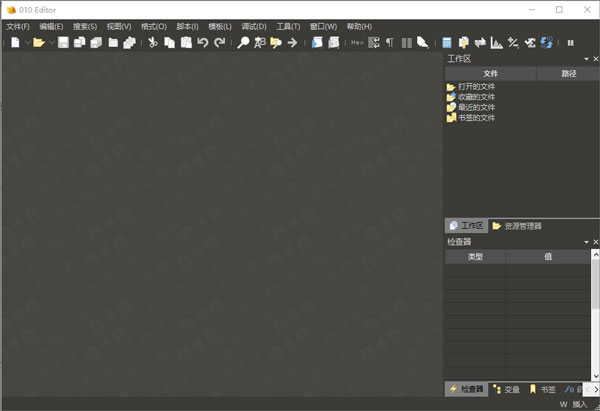Open the 格式(O) menu
The height and width of the screenshot is (411, 600).
[153, 26]
